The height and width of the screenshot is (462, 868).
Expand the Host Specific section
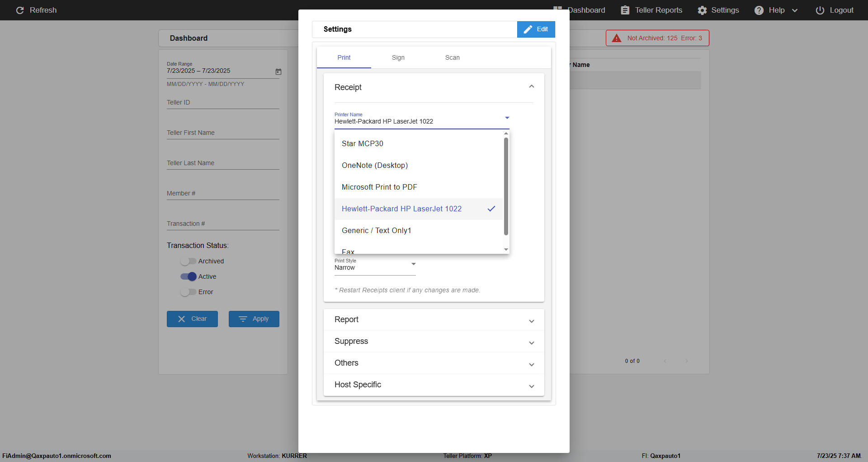coord(532,386)
